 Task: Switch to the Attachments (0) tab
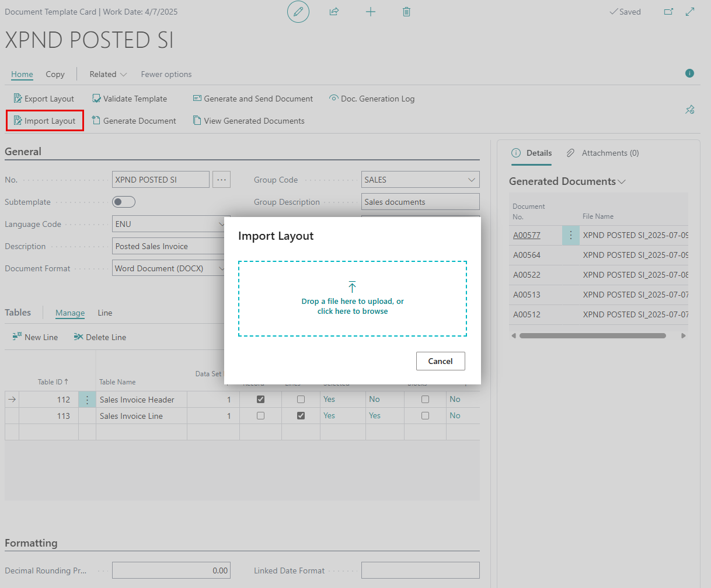(x=603, y=153)
